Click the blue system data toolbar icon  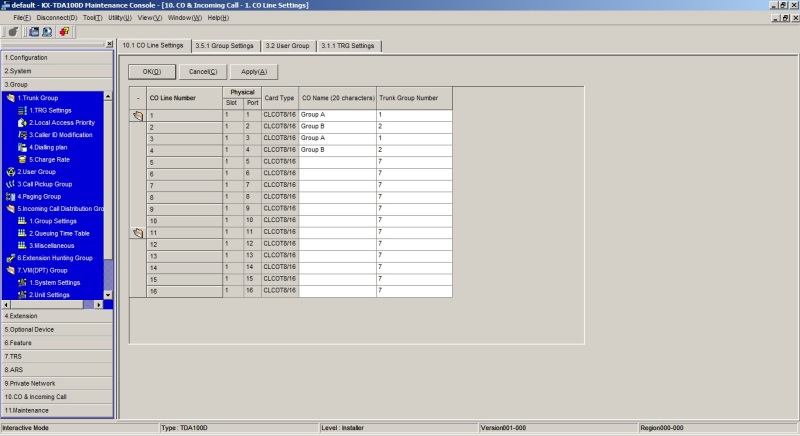pos(34,32)
